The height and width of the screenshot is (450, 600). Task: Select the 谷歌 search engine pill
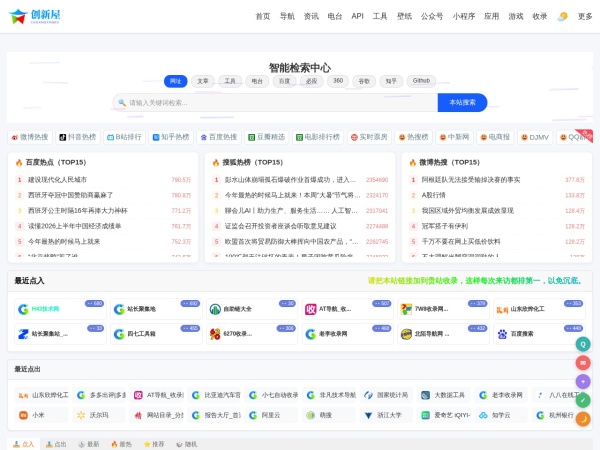(x=364, y=81)
